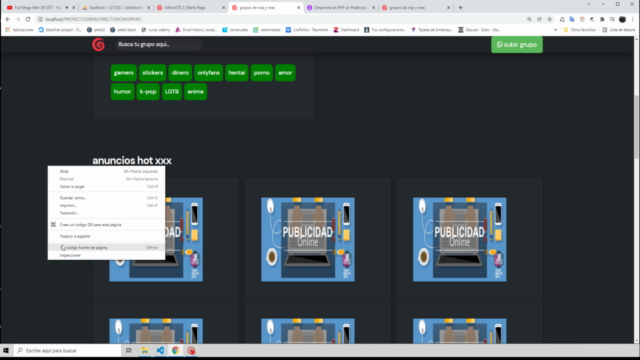Click the browser back arrow
Viewport: 640px width, 360px height.
click(8, 19)
